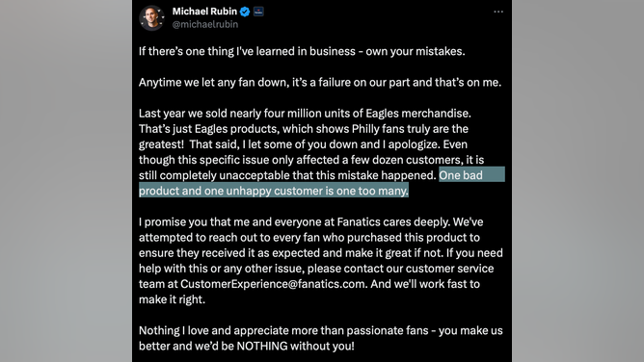Viewport: 644px width, 362px height.
Task: Click the highlighted 'One bad product' sentence
Action: [322, 182]
